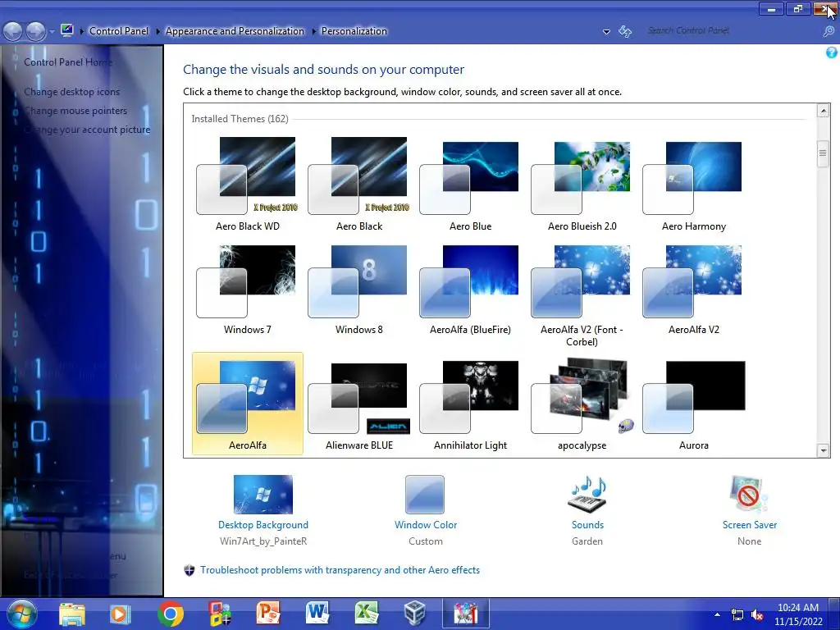Go to Control Panel in breadcrumb
Image resolution: width=840 pixels, height=630 pixels.
(118, 31)
